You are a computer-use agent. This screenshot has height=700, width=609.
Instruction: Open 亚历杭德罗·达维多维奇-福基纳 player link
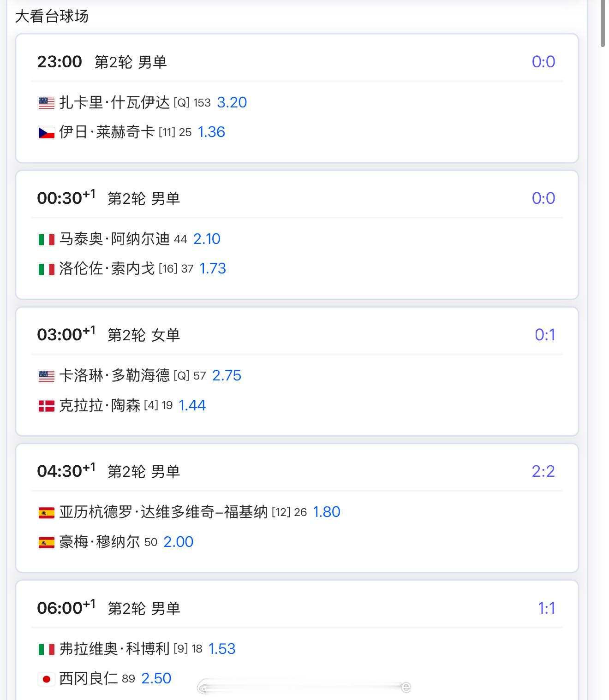click(163, 512)
